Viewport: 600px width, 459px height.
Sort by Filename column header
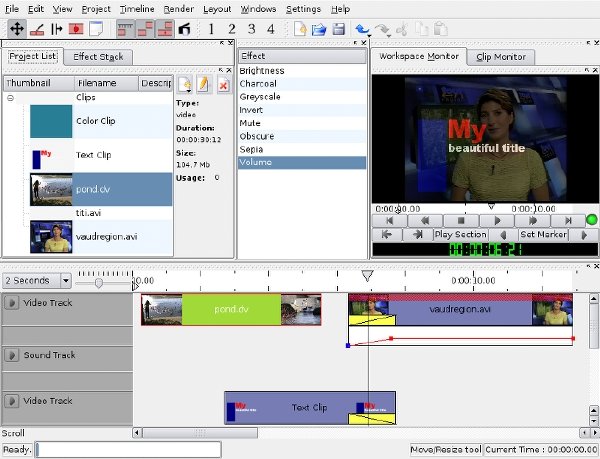(x=106, y=83)
